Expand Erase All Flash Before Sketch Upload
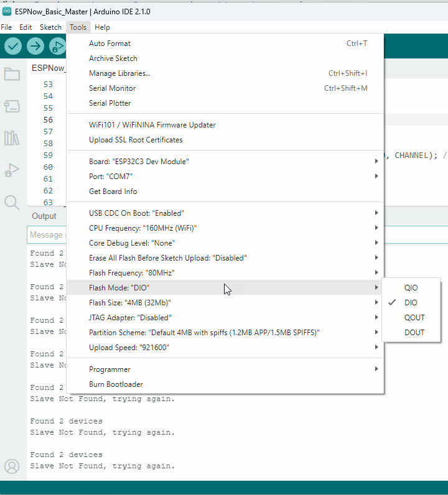 pyautogui.click(x=225, y=258)
